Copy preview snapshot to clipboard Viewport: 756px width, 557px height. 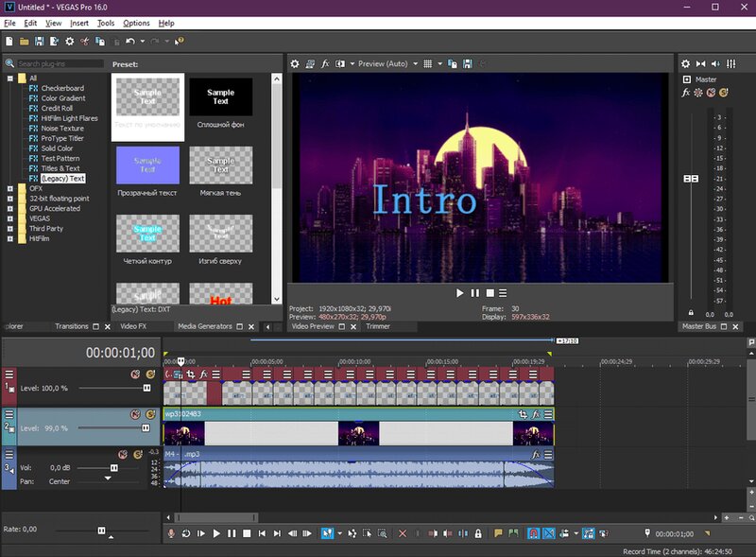point(452,64)
